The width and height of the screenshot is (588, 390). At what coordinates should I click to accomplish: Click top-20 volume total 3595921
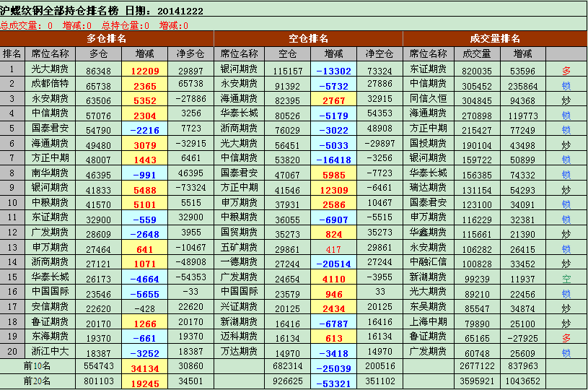click(477, 381)
